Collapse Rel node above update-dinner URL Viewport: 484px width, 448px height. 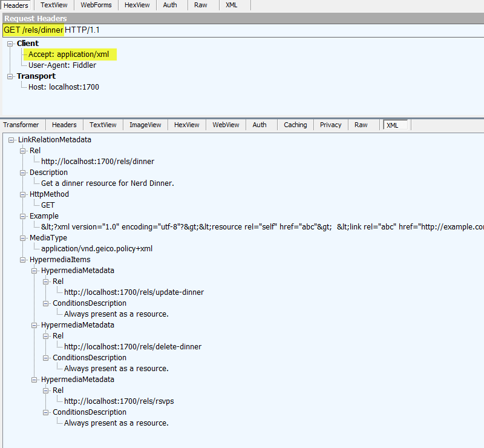tap(46, 282)
